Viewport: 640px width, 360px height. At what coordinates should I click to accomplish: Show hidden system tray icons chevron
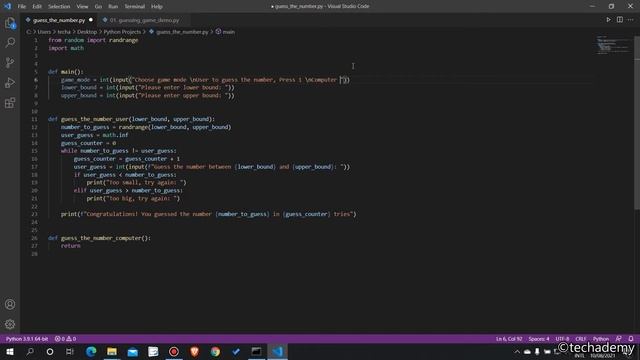click(x=517, y=351)
